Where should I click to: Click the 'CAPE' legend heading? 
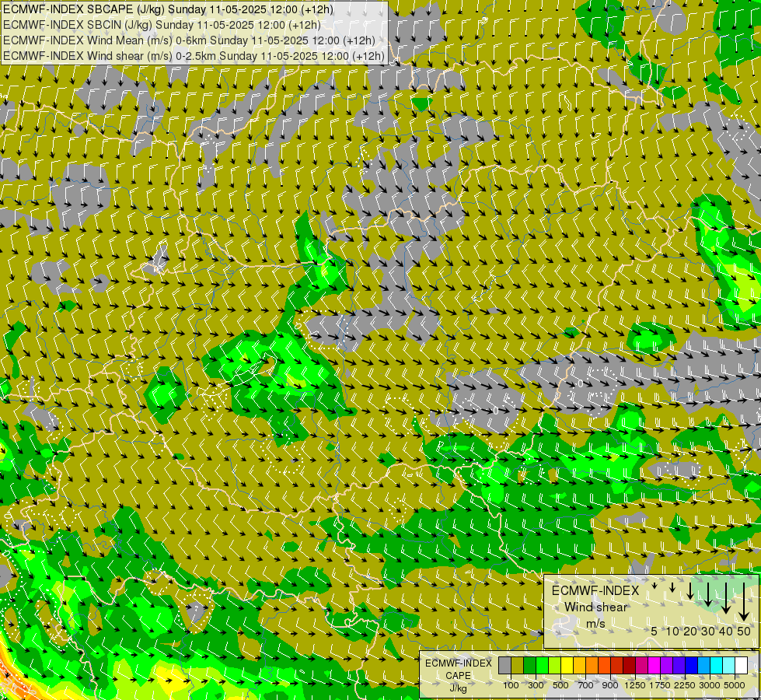tap(458, 676)
